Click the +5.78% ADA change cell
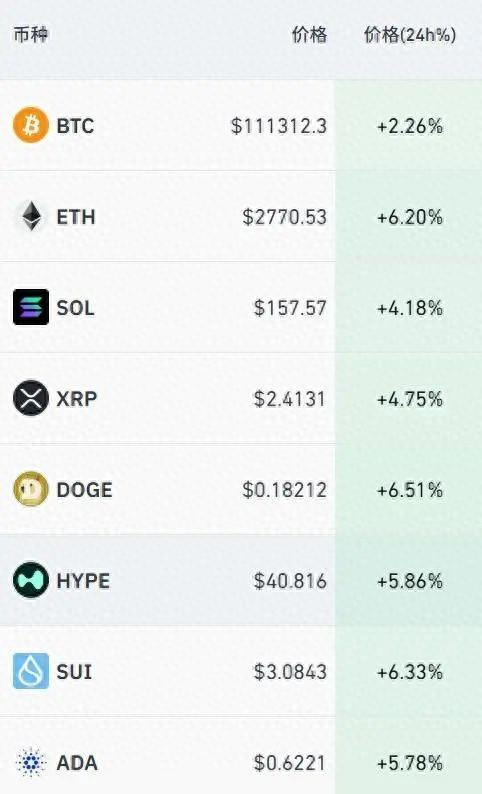Screen dimensions: 482x794 click(410, 763)
